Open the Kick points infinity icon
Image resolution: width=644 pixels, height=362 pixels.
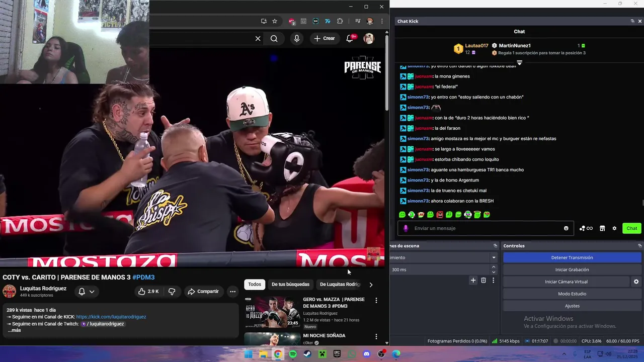(x=586, y=228)
